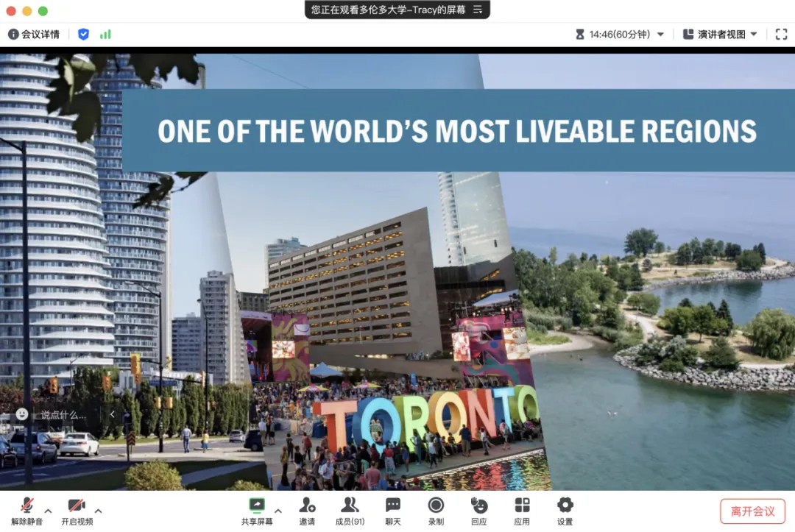Expand video options arrow next to camera
The width and height of the screenshot is (795, 532).
[x=99, y=511]
